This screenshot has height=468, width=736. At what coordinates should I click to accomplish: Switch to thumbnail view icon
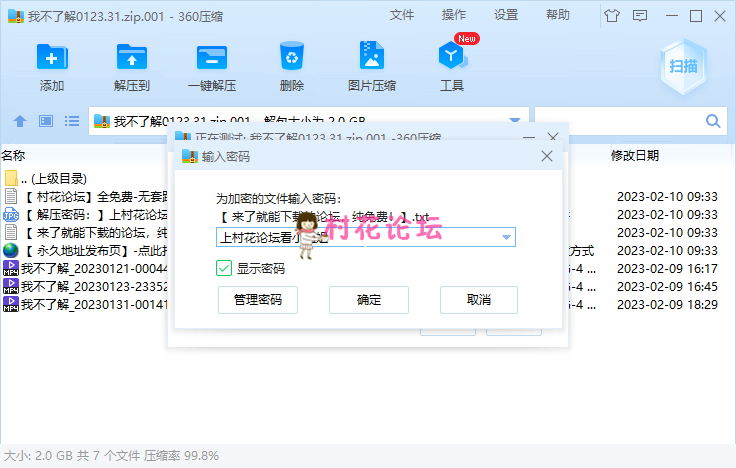(46, 121)
